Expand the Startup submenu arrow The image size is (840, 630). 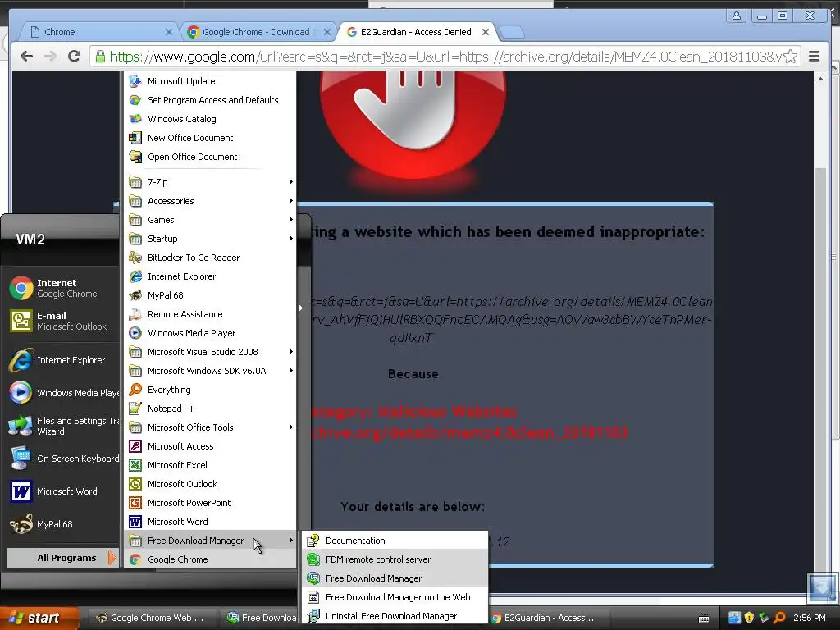click(x=291, y=239)
